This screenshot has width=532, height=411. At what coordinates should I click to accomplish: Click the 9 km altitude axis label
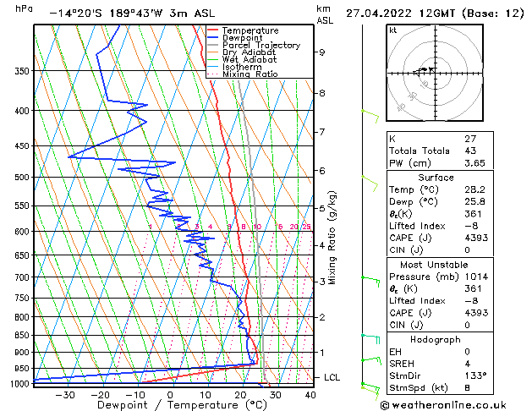click(x=322, y=52)
